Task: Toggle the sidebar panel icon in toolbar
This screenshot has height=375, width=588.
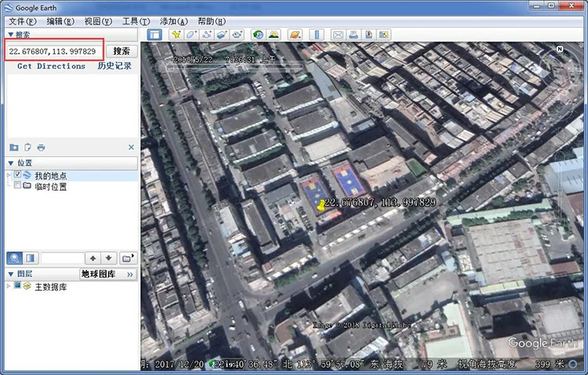Action: (x=154, y=35)
